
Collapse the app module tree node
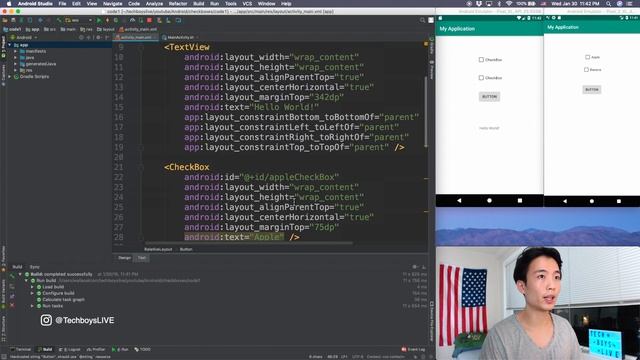click(10, 45)
